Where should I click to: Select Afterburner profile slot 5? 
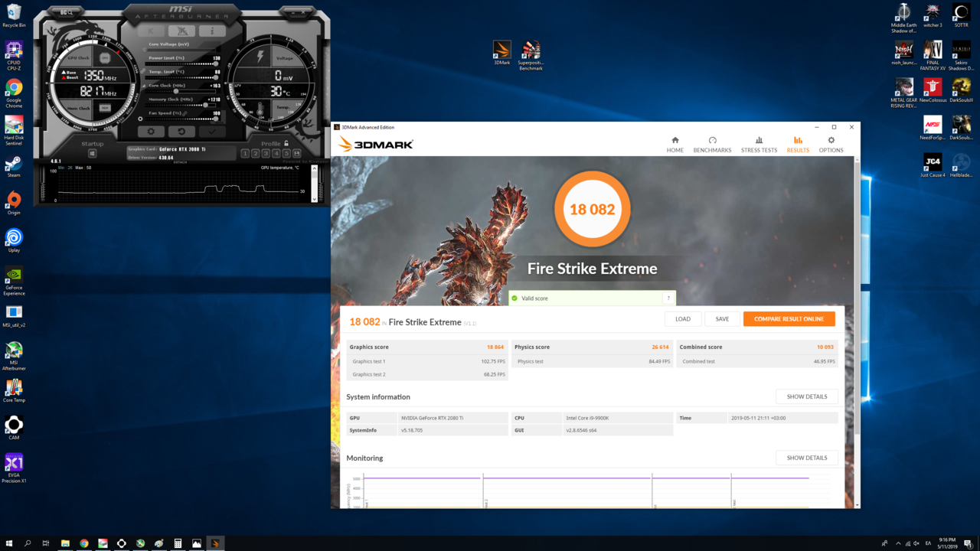[x=286, y=154]
